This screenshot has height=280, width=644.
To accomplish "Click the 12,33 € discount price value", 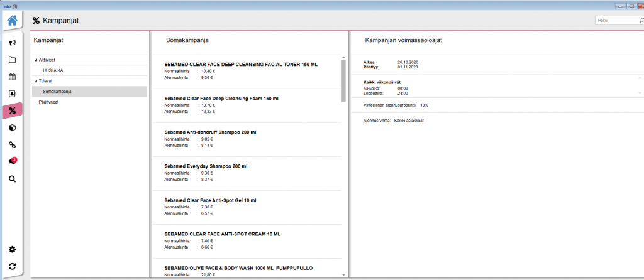I will pos(208,112).
